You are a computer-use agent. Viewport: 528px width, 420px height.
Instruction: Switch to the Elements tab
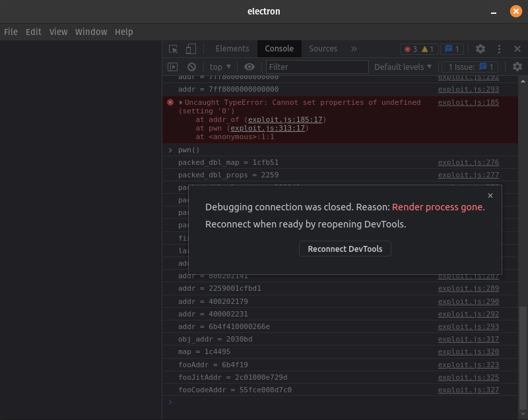coord(232,49)
